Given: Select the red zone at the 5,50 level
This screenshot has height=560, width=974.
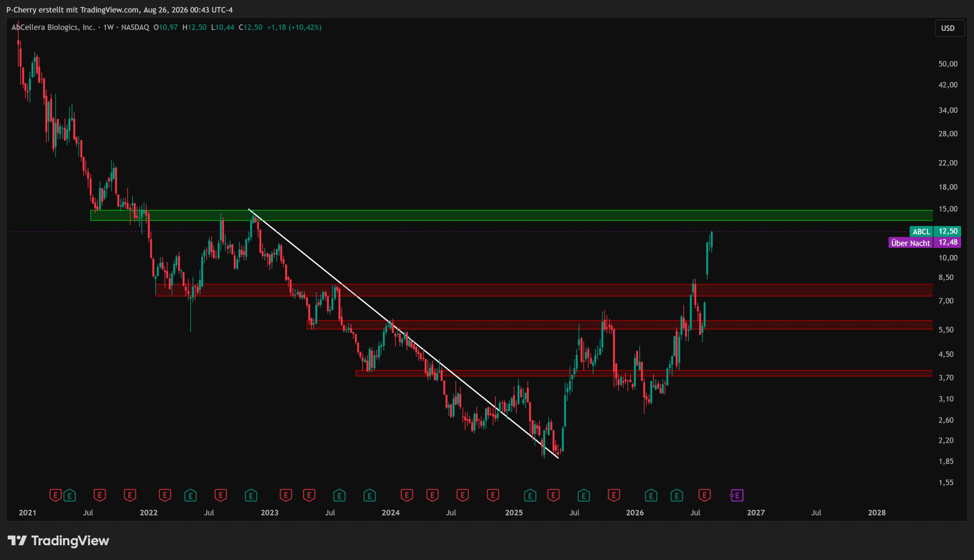Looking at the screenshot, I should pyautogui.click(x=620, y=325).
